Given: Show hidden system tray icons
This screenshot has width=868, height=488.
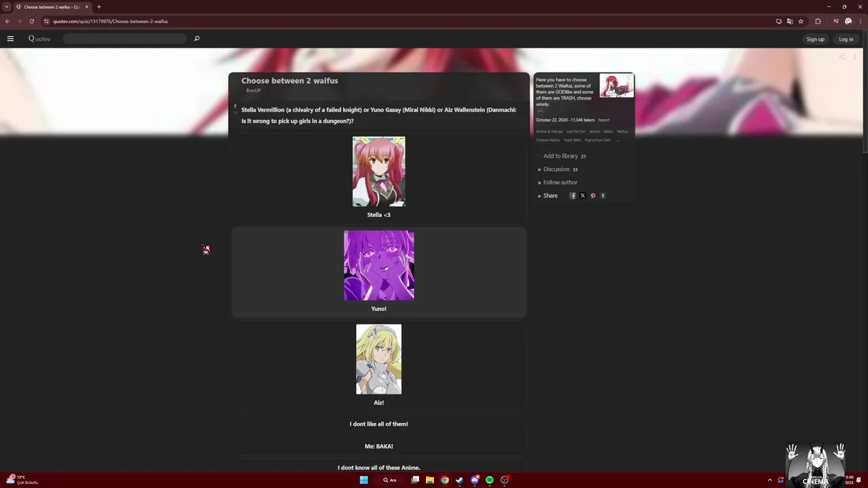Looking at the screenshot, I should coord(770,480).
